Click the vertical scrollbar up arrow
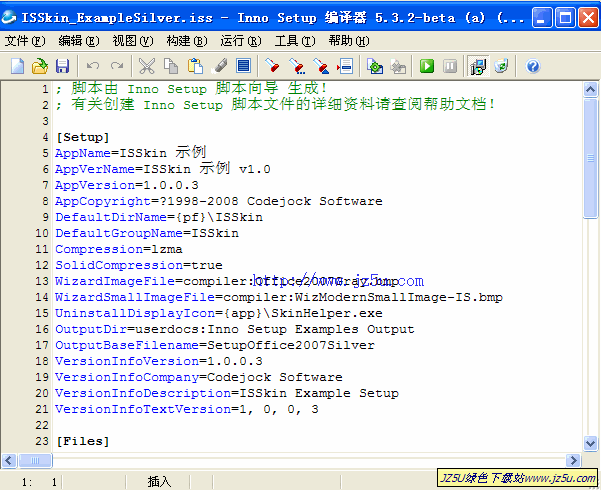The height and width of the screenshot is (490, 601). point(590,90)
